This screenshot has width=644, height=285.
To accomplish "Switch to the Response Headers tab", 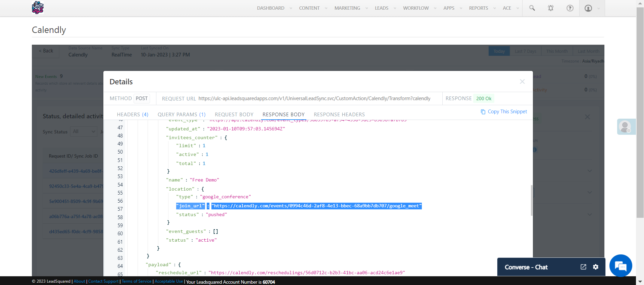I will coord(339,115).
